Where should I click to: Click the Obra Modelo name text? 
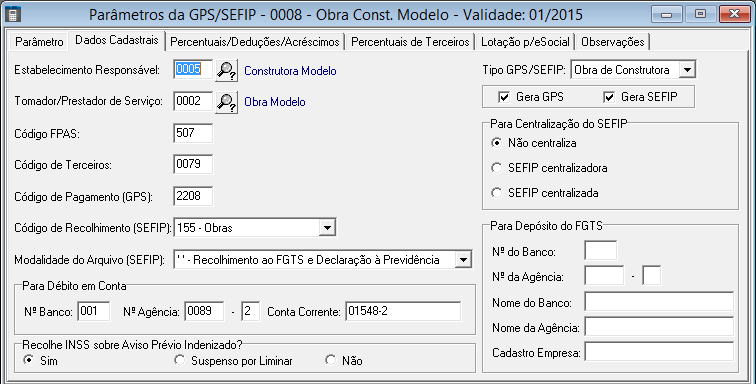(x=275, y=102)
